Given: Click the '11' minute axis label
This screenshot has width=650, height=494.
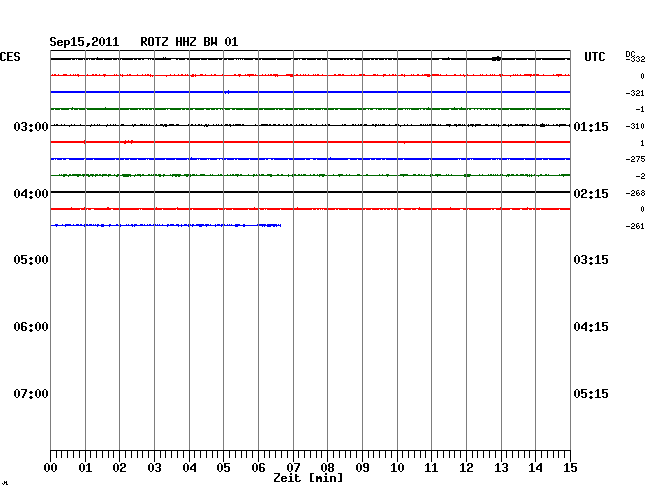Looking at the screenshot, I should point(431,468).
